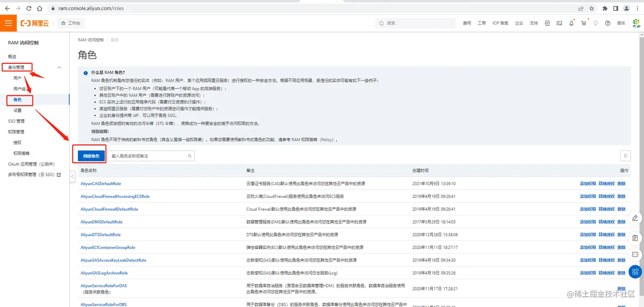Viewport: 644px width, 307px height.
Task: Click the top 搜索 search box
Action: [x=415, y=23]
